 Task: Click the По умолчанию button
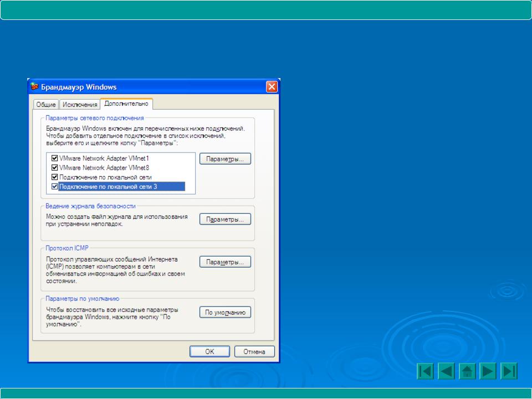click(x=225, y=312)
